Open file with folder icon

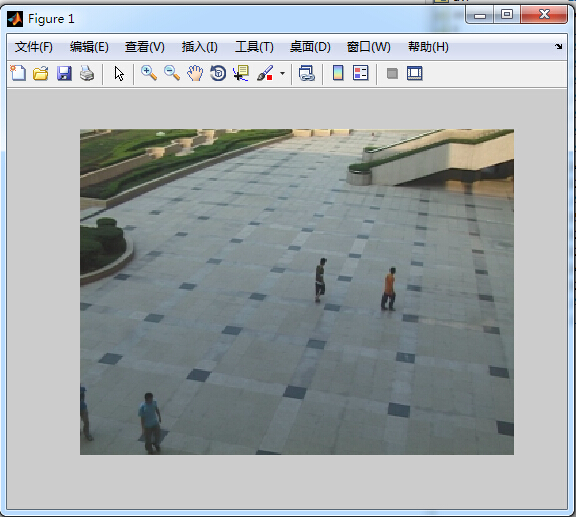tap(41, 73)
